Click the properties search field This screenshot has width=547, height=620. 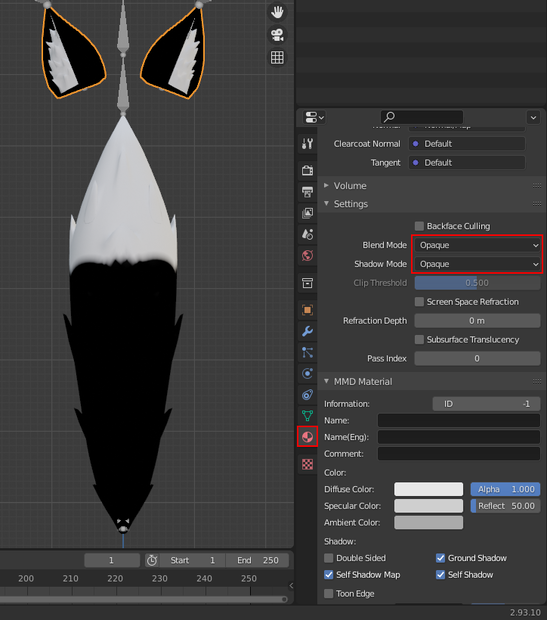(x=422, y=117)
